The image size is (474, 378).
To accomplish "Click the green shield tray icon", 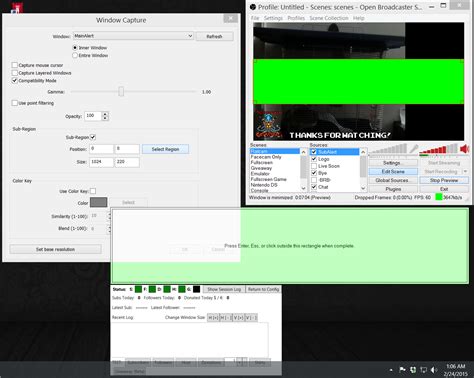I will (x=413, y=369).
